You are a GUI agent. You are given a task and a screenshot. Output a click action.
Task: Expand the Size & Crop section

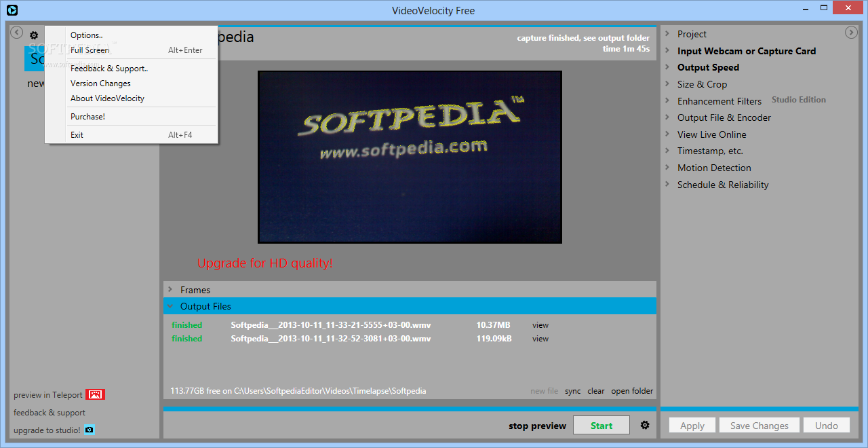click(702, 84)
